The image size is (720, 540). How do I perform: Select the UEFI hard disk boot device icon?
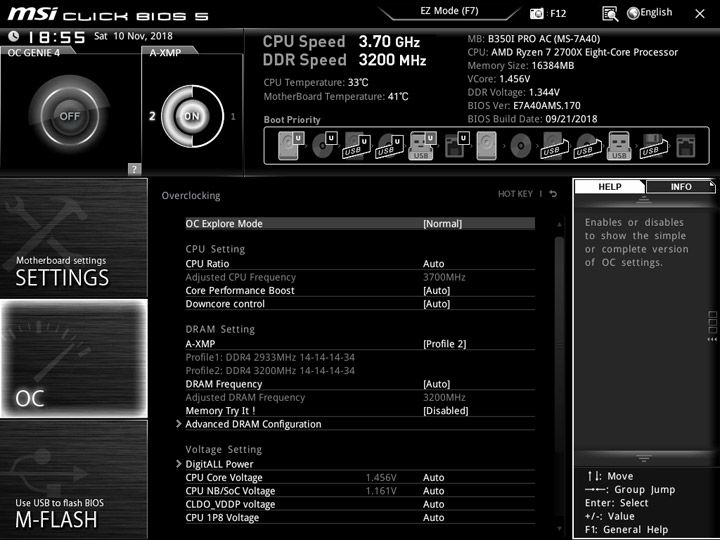(x=291, y=146)
